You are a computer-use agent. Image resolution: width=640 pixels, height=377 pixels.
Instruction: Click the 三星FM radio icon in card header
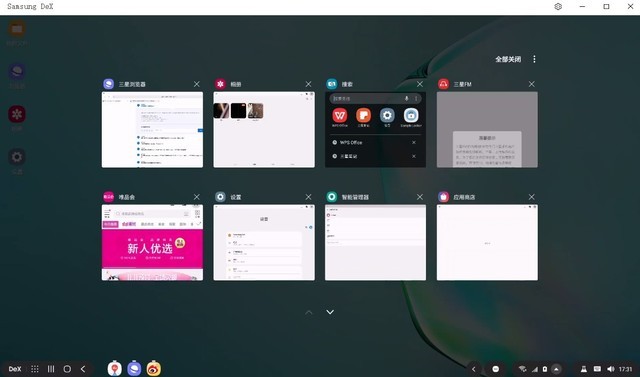pos(443,84)
